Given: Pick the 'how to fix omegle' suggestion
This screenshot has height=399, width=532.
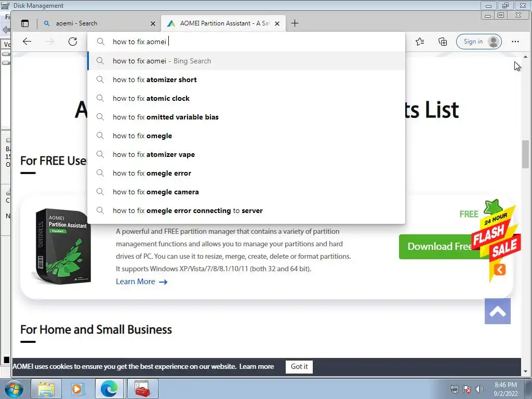Looking at the screenshot, I should [x=246, y=136].
